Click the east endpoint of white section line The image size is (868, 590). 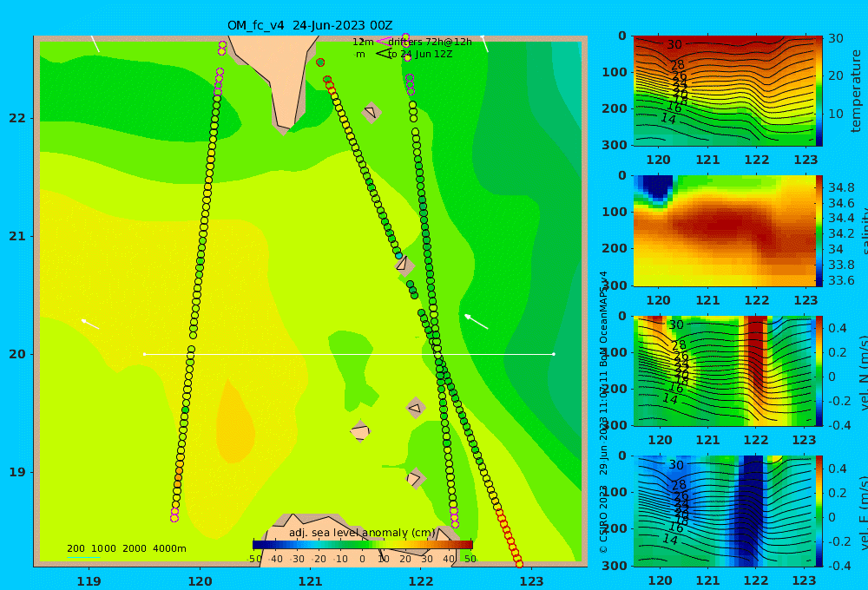click(554, 354)
